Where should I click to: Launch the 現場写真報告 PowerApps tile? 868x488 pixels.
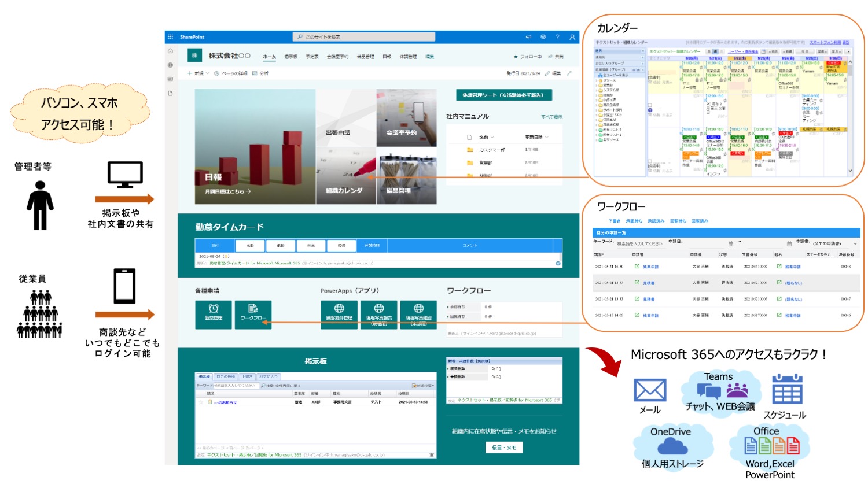(x=379, y=315)
